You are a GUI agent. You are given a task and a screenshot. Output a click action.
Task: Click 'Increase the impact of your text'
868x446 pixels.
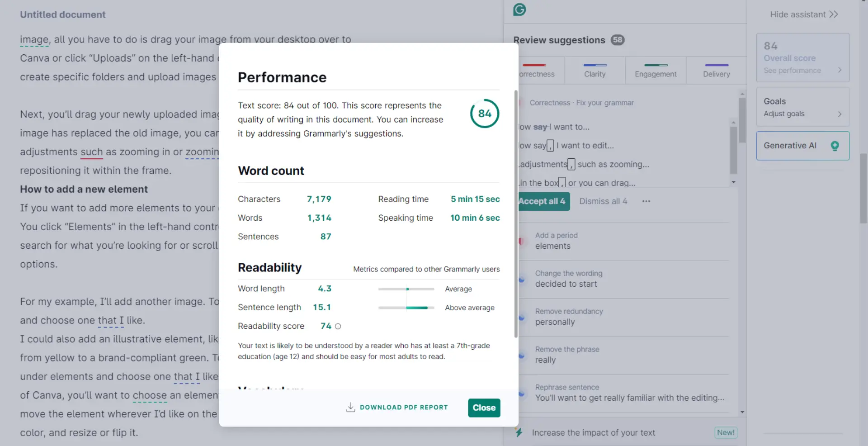click(593, 432)
